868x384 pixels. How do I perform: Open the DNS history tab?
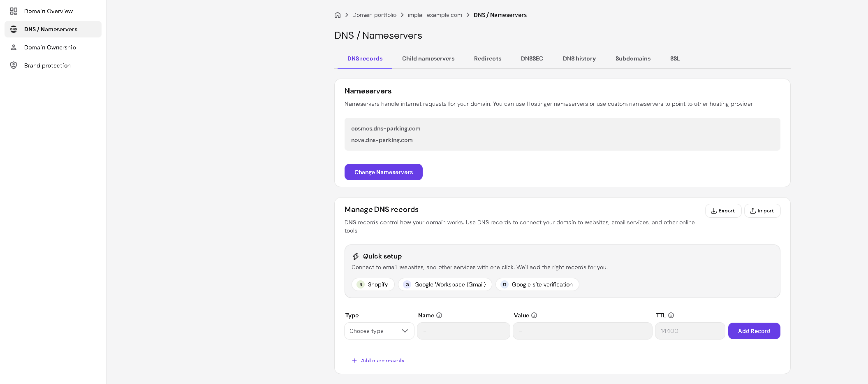pyautogui.click(x=579, y=59)
